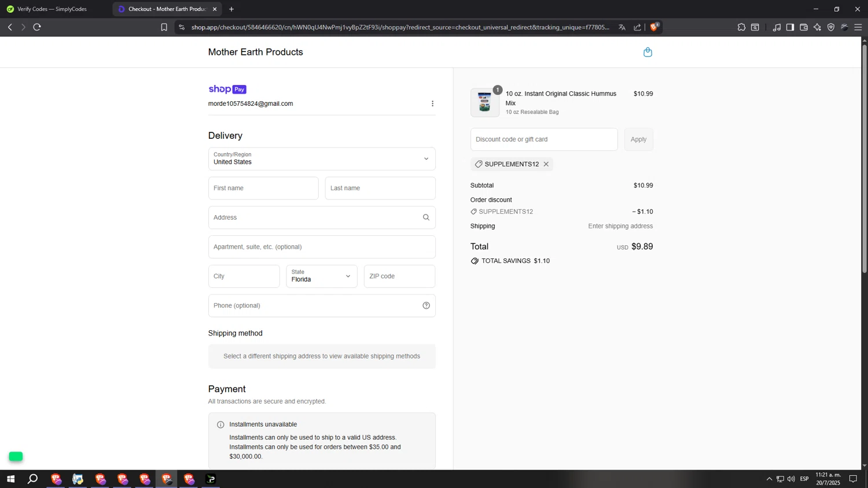Click the browser address bar URL

[x=400, y=27]
